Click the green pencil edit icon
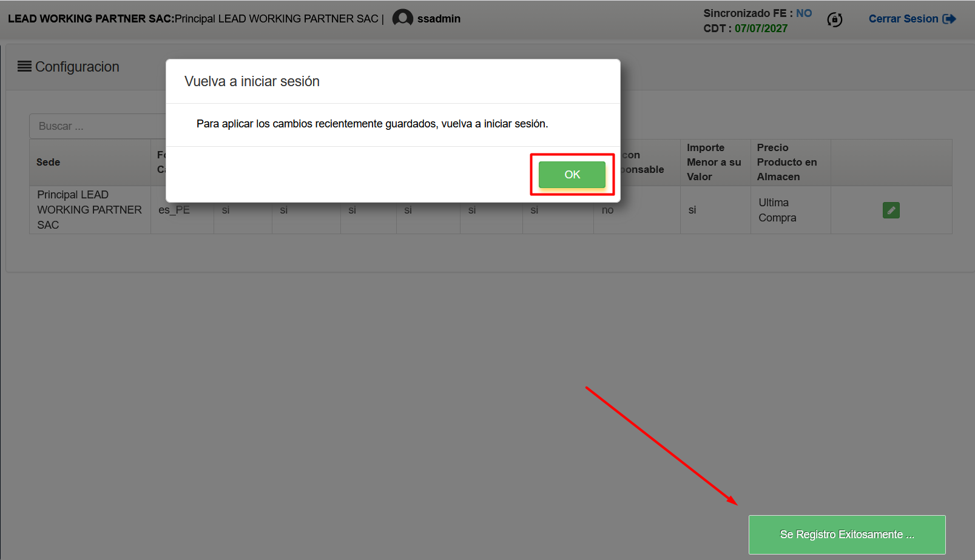975x560 pixels. click(x=891, y=210)
